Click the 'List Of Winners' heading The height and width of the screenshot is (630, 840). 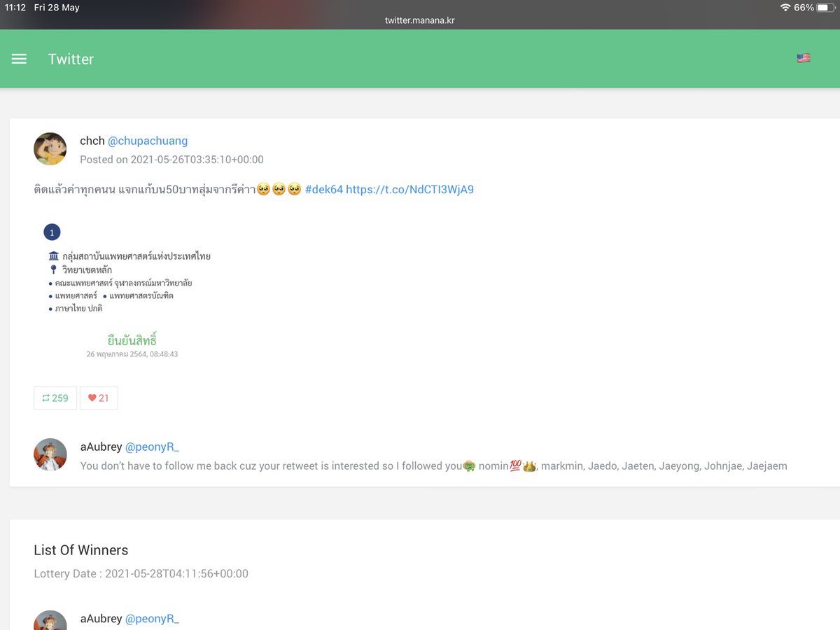click(x=81, y=550)
